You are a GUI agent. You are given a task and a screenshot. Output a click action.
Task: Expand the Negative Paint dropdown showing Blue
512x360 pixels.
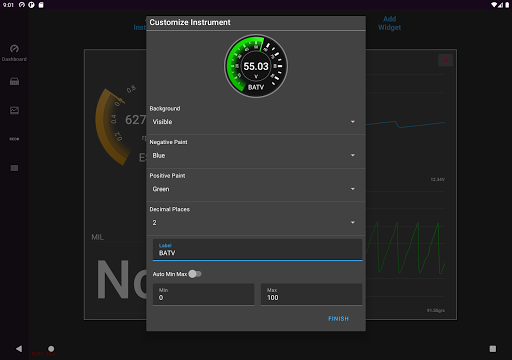point(256,155)
